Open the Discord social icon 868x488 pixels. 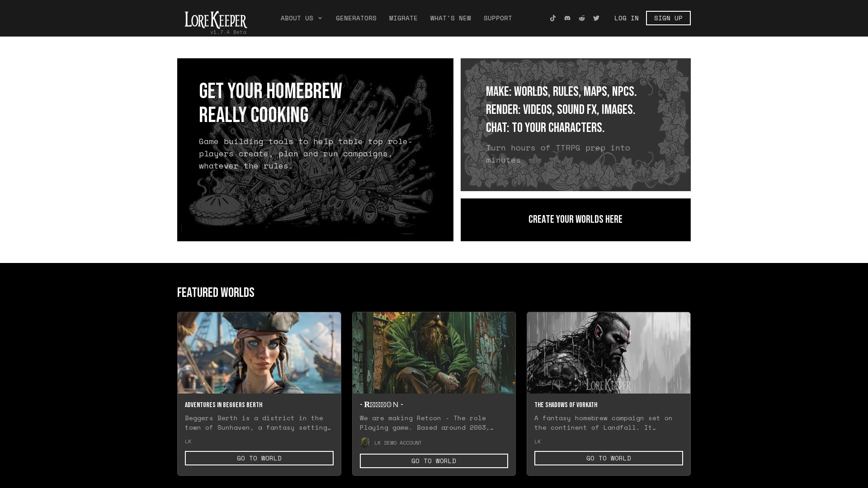tap(567, 18)
